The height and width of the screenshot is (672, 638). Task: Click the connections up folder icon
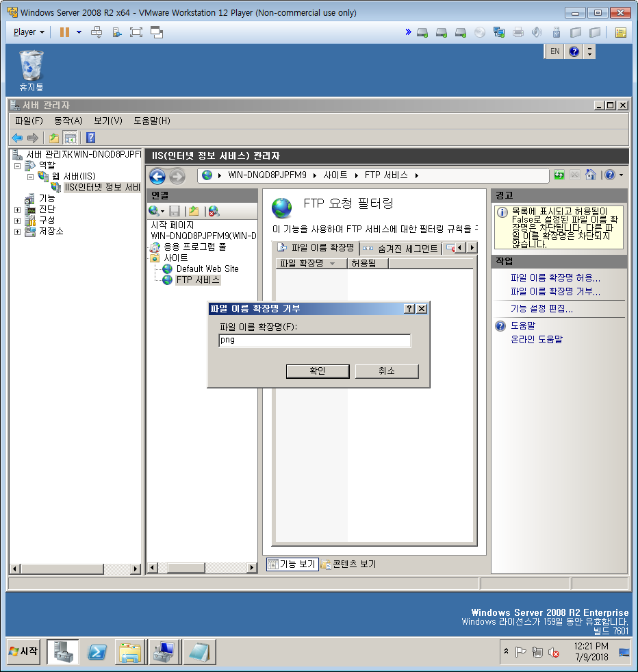coord(194,211)
